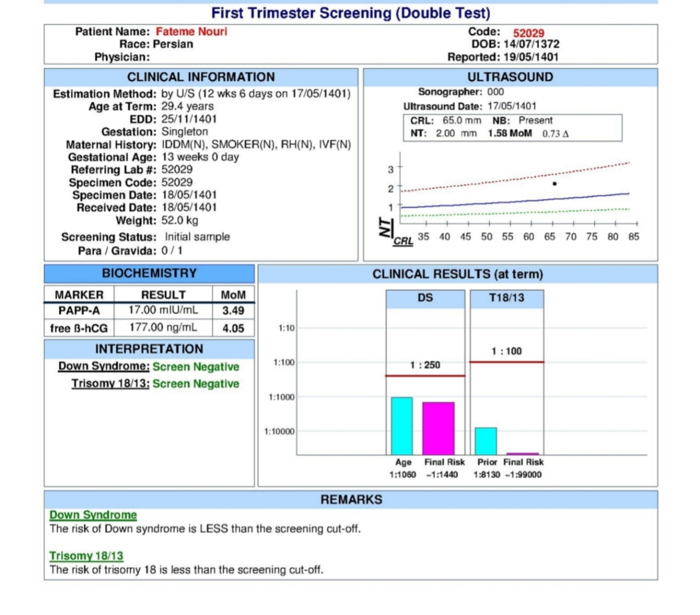This screenshot has width=700, height=615.
Task: Click the patient name Fateme Nouri
Action: click(191, 31)
